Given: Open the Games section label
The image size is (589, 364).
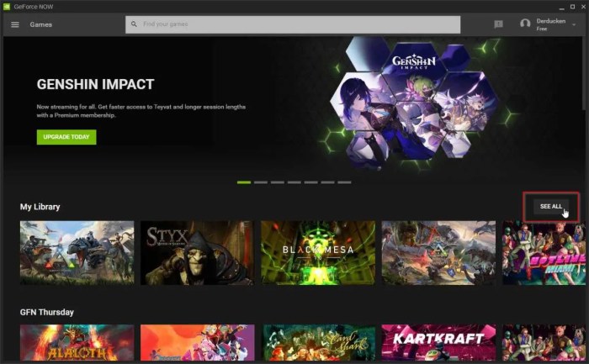Looking at the screenshot, I should 41,24.
